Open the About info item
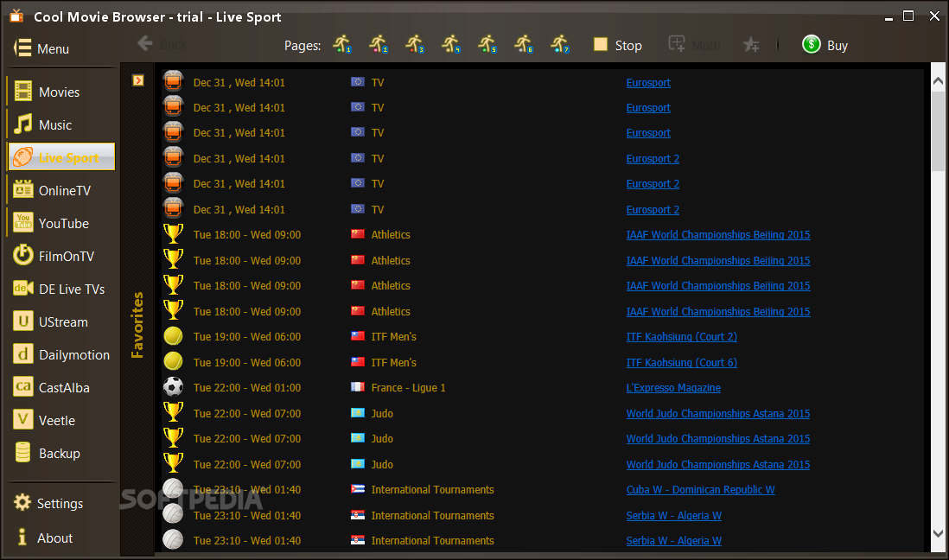 pyautogui.click(x=43, y=538)
